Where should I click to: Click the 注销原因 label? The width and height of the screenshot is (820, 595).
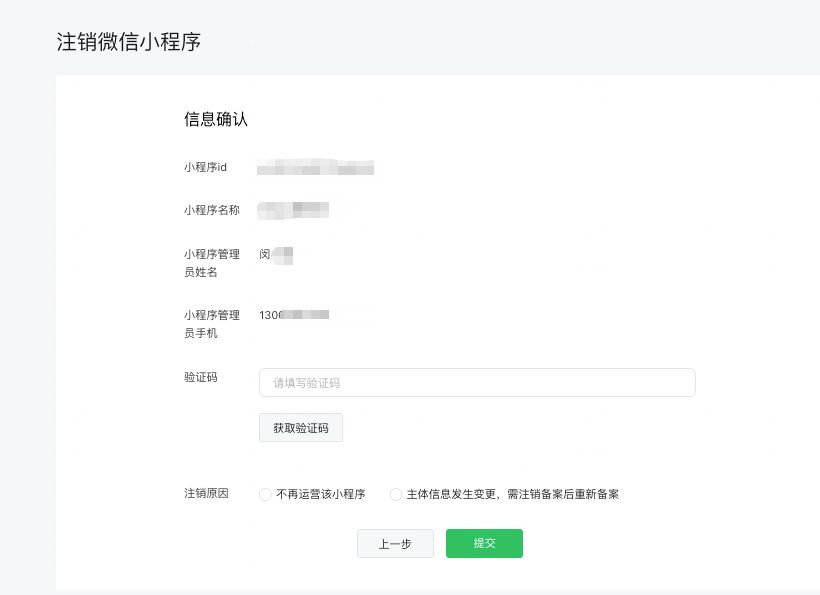(206, 493)
